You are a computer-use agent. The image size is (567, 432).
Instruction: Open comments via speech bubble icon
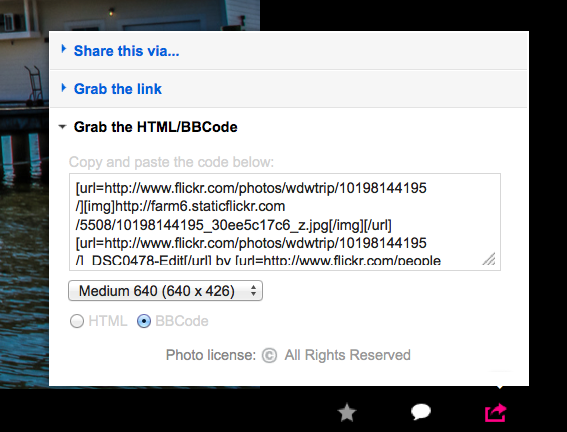421,412
